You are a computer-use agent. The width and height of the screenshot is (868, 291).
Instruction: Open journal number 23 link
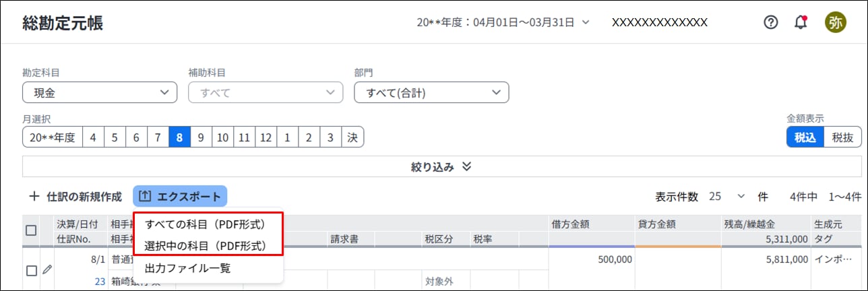tap(100, 282)
